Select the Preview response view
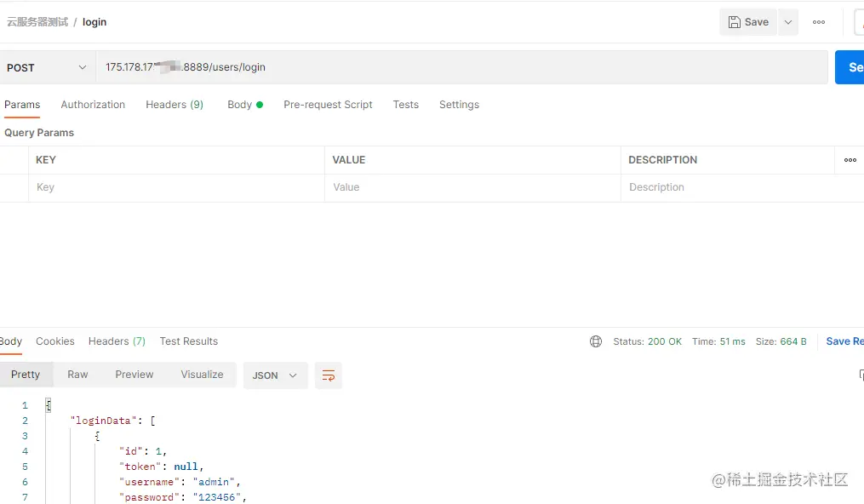 pos(134,375)
